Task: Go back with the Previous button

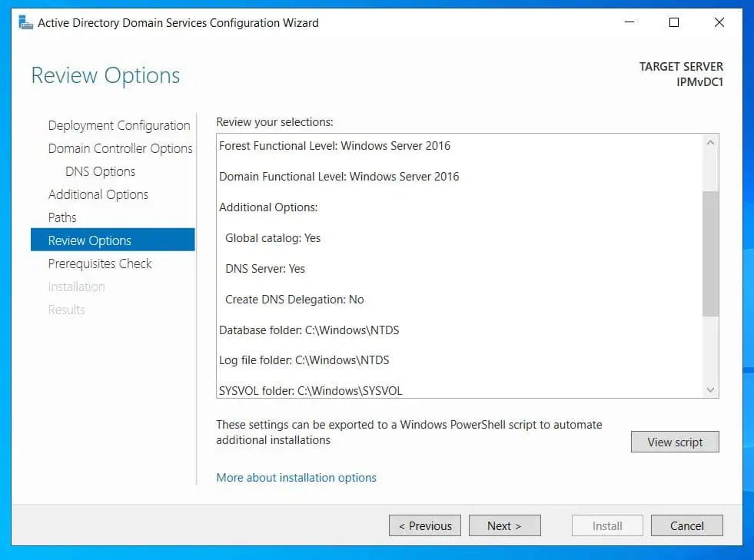Action: coord(425,525)
